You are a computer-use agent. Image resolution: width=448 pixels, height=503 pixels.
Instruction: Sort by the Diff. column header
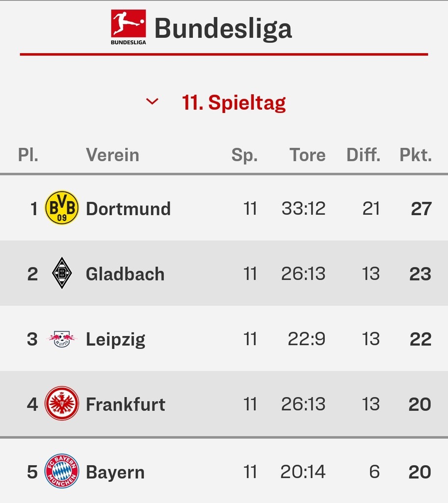pos(363,155)
